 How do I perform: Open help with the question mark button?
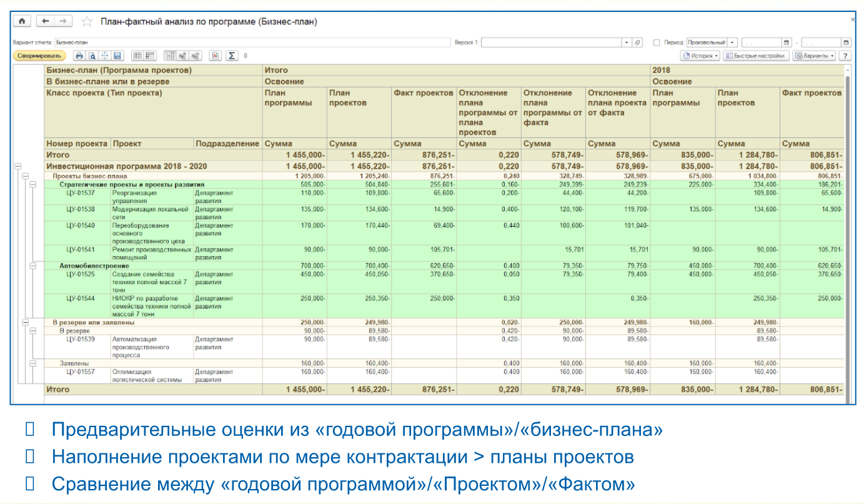click(846, 56)
